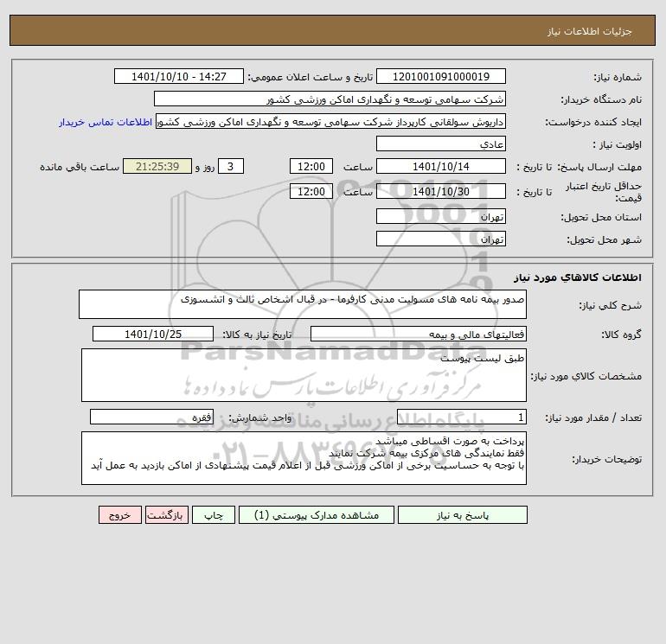Click response deadline date 1401/10/14 field
666x644 pixels.
pos(441,167)
